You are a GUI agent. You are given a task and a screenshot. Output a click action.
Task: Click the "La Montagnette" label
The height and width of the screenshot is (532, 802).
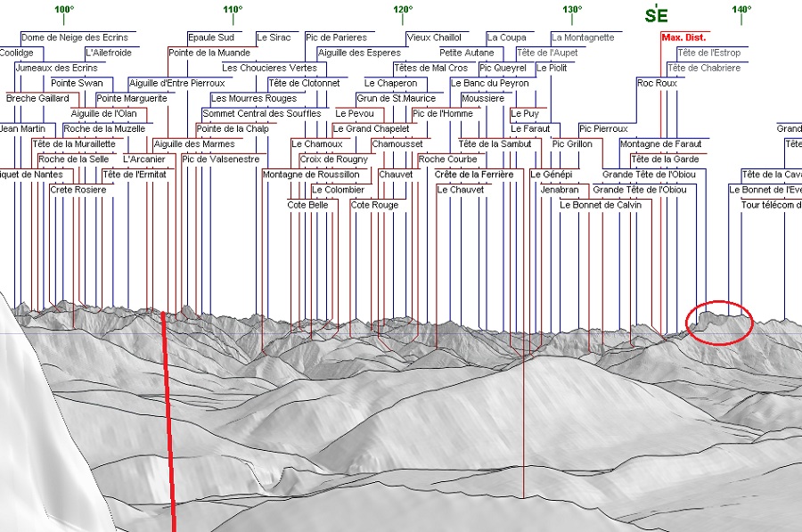point(583,37)
